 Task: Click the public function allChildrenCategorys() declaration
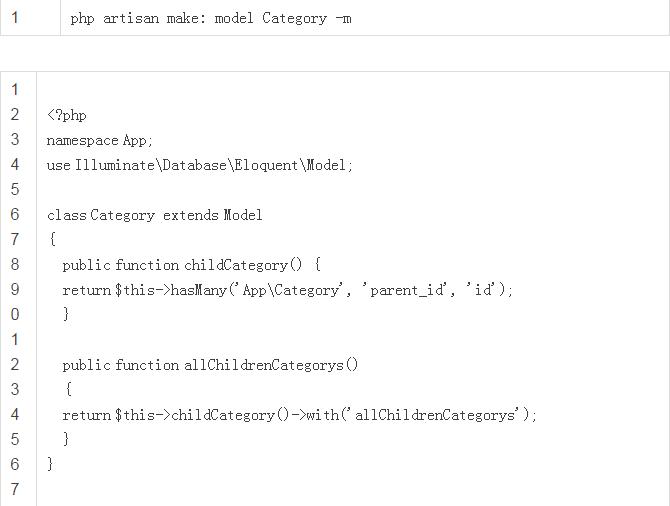click(210, 365)
